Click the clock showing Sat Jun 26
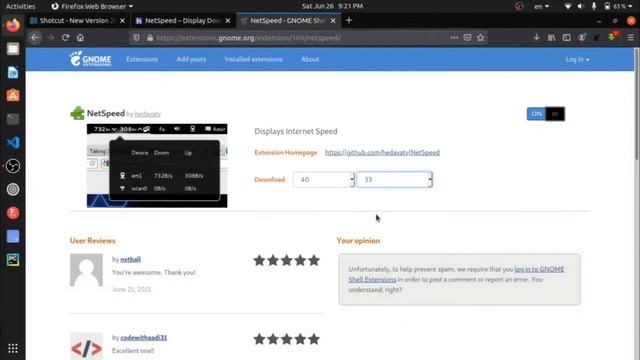This screenshot has height=360, width=640. click(332, 6)
